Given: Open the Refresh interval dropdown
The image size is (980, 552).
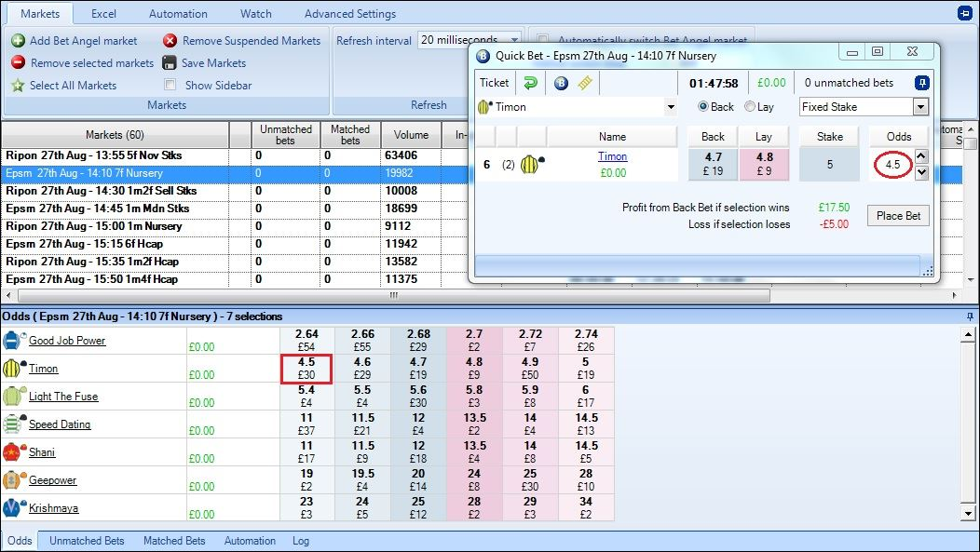Looking at the screenshot, I should pyautogui.click(x=514, y=39).
